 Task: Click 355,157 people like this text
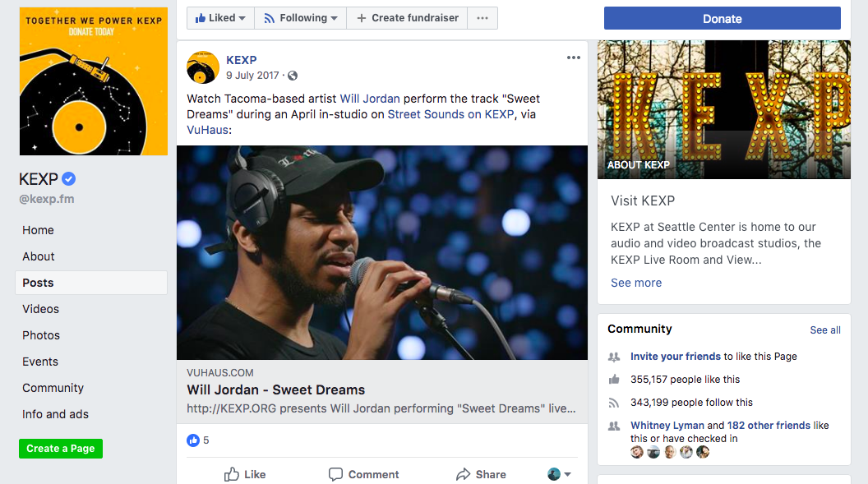685,380
